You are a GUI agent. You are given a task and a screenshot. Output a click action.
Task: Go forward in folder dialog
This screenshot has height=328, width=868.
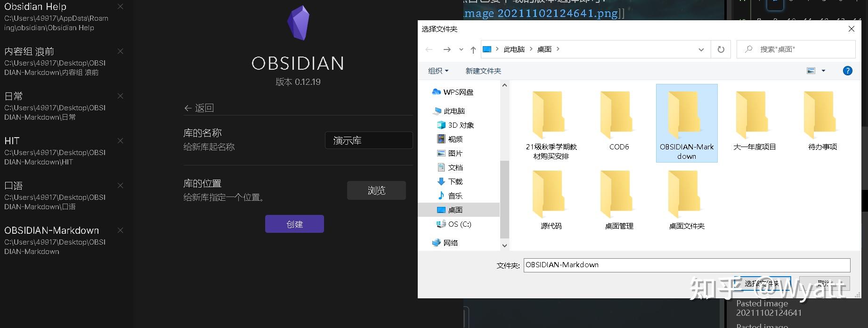tap(447, 49)
